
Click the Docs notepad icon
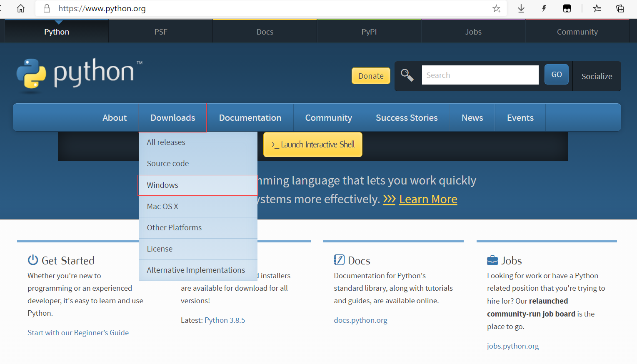pyautogui.click(x=339, y=260)
